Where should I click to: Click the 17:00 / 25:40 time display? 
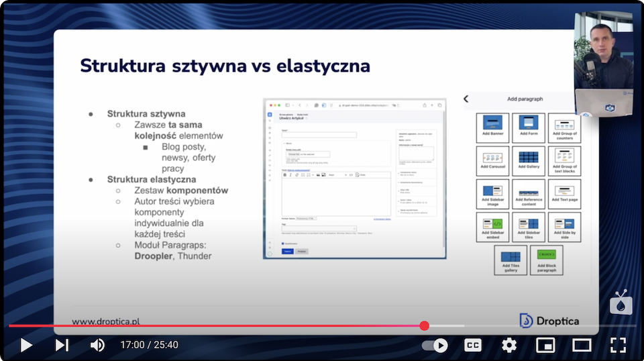(149, 345)
